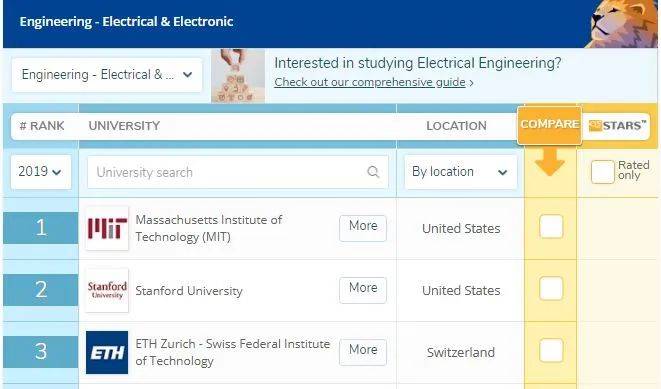Open the Engineering - Electrical subject dropdown
Image resolution: width=661 pixels, height=389 pixels.
click(107, 75)
